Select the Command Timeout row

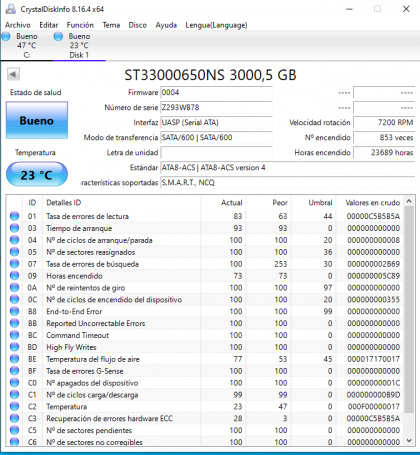click(205, 335)
